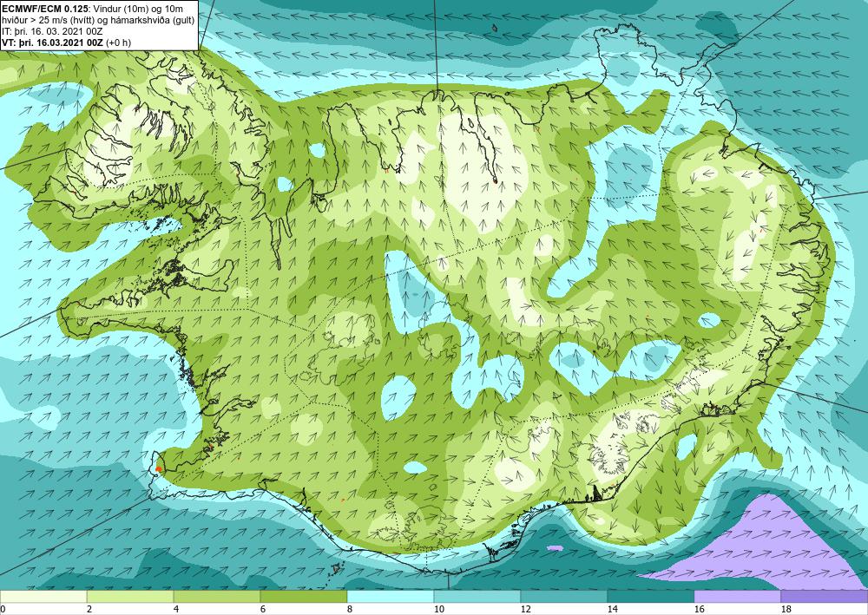
Task: Click the "ECMWF/ECM 0.125" title text
Action: (43, 9)
